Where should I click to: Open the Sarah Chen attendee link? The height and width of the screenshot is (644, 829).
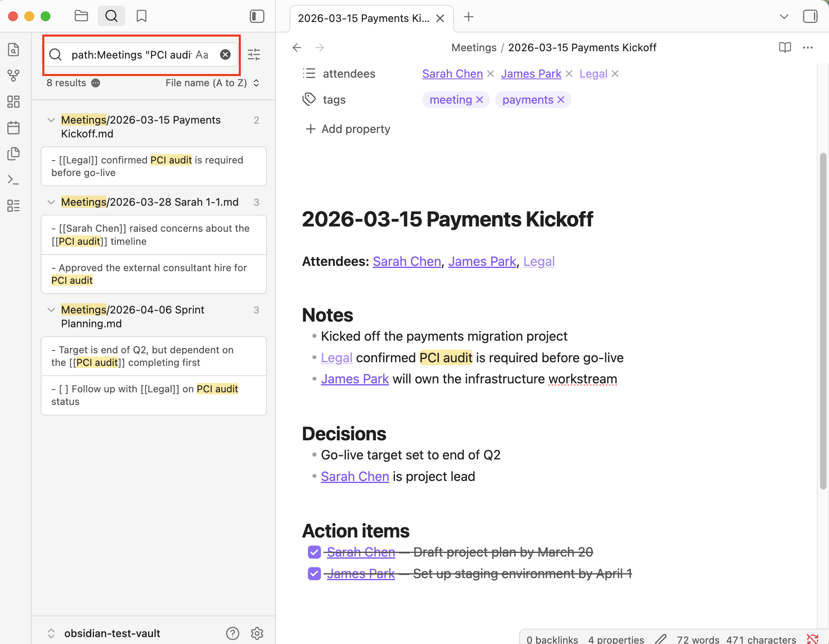452,74
